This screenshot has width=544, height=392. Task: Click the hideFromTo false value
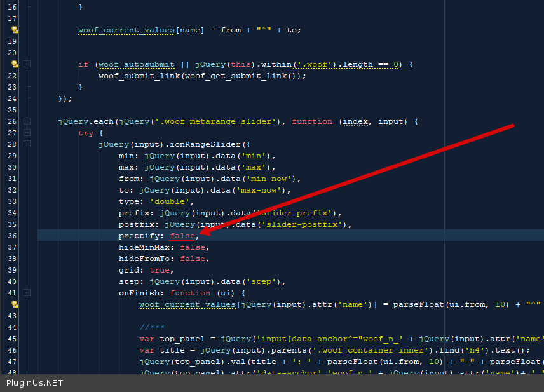click(193, 259)
